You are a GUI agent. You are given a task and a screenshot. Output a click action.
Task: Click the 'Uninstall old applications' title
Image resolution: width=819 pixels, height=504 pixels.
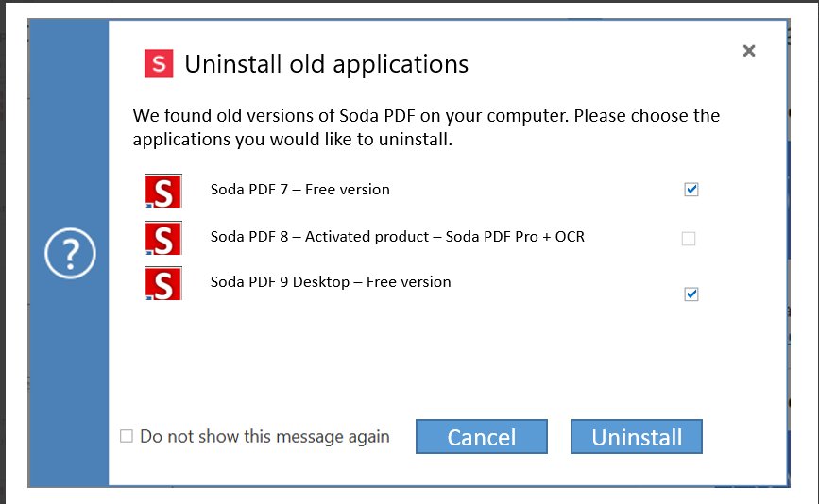(x=327, y=64)
